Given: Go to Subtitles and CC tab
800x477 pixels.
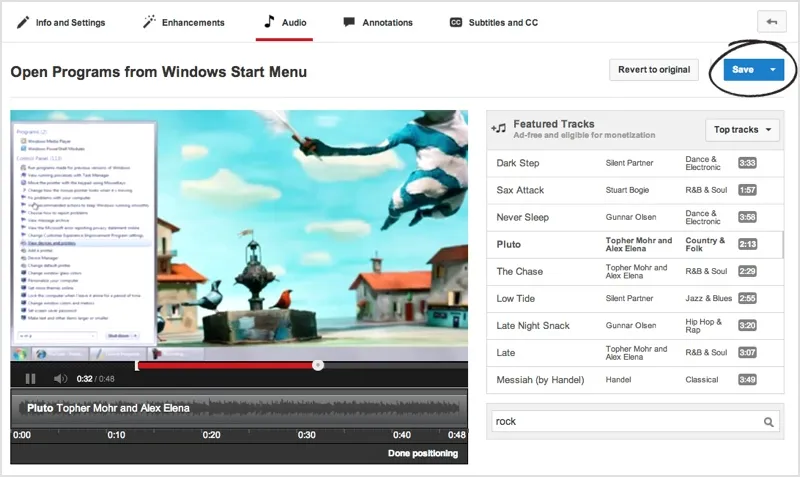Looking at the screenshot, I should [x=494, y=22].
